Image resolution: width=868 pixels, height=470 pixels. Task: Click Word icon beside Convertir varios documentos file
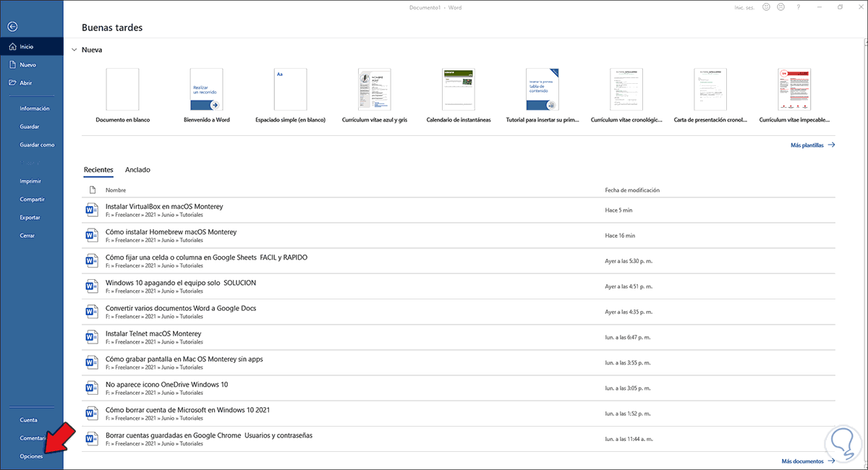pyautogui.click(x=92, y=312)
